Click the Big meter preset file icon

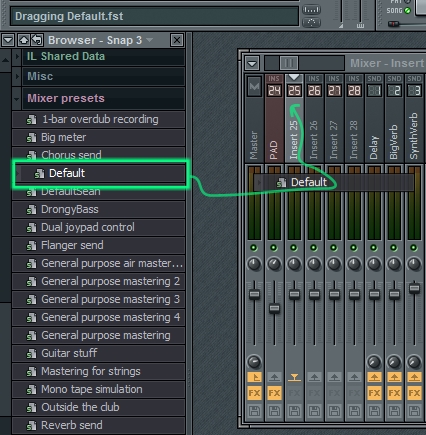tap(31, 138)
